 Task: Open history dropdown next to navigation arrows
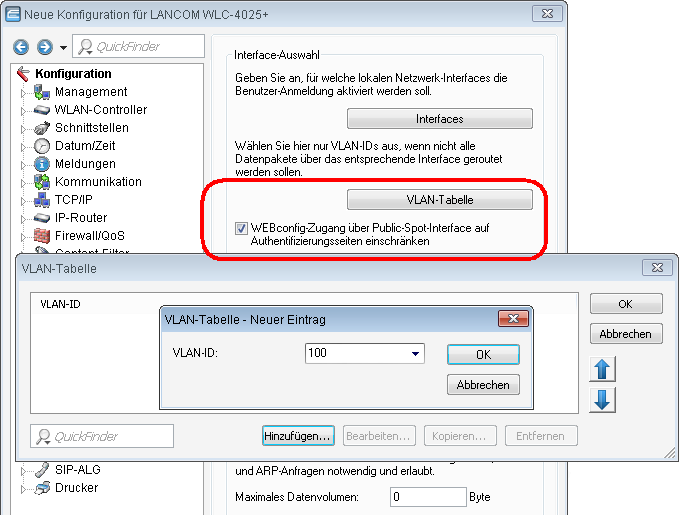[x=64, y=47]
